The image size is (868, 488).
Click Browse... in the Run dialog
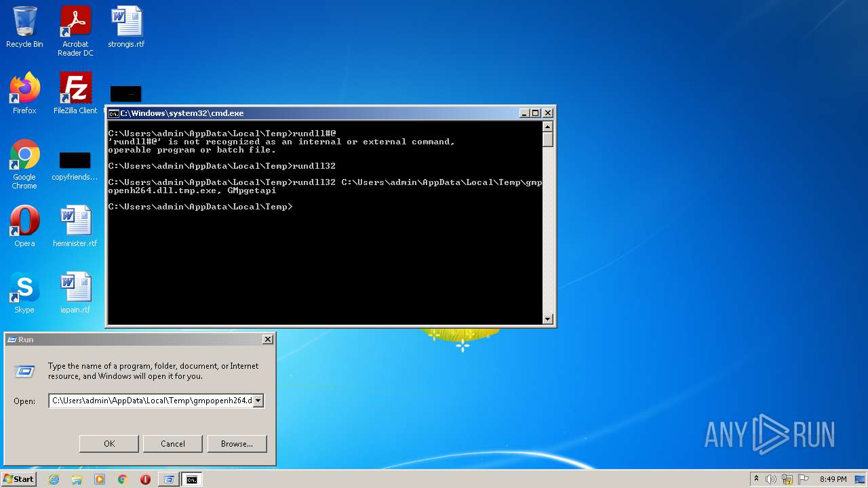point(237,444)
